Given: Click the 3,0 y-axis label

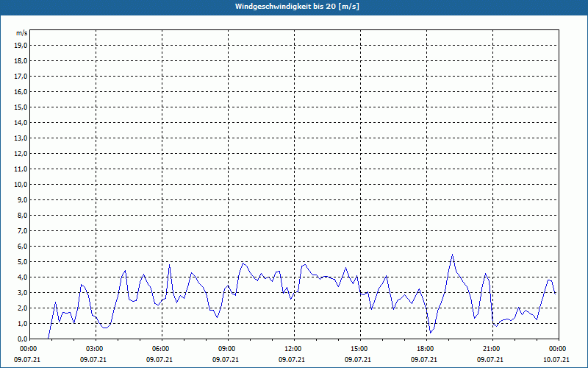Looking at the screenshot, I should pos(23,292).
